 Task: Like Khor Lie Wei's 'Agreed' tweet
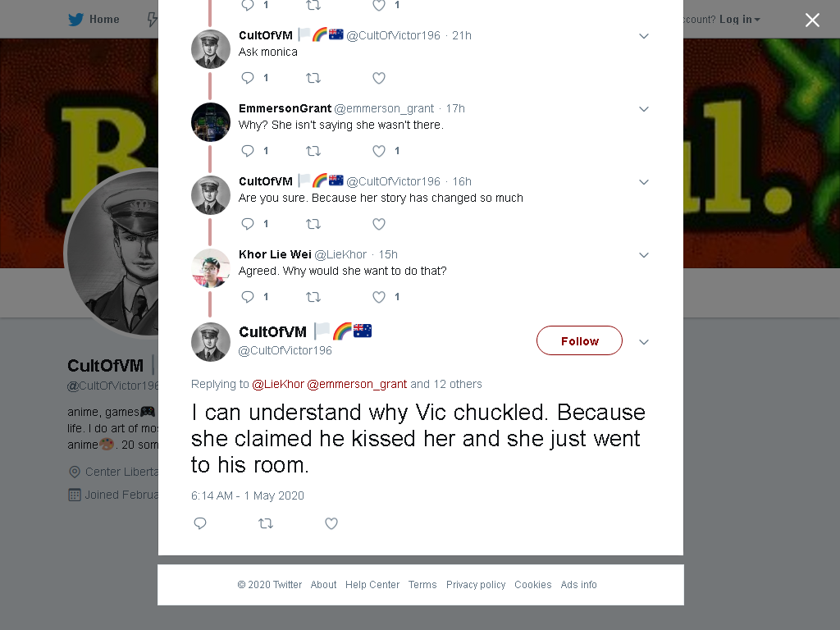tap(379, 297)
